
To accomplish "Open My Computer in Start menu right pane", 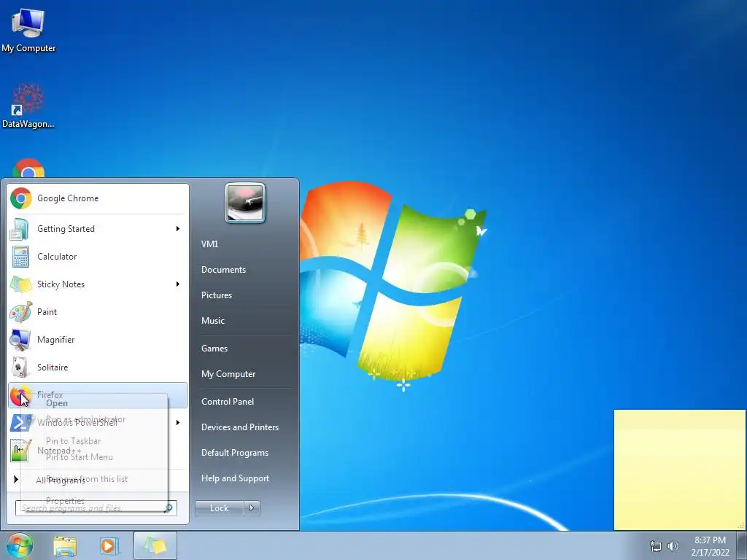I will 228,374.
